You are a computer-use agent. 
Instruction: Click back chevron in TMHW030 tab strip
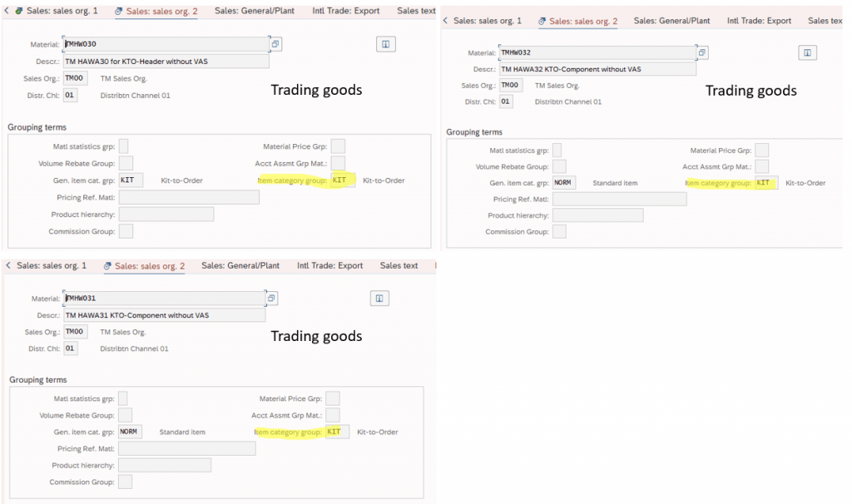click(7, 10)
